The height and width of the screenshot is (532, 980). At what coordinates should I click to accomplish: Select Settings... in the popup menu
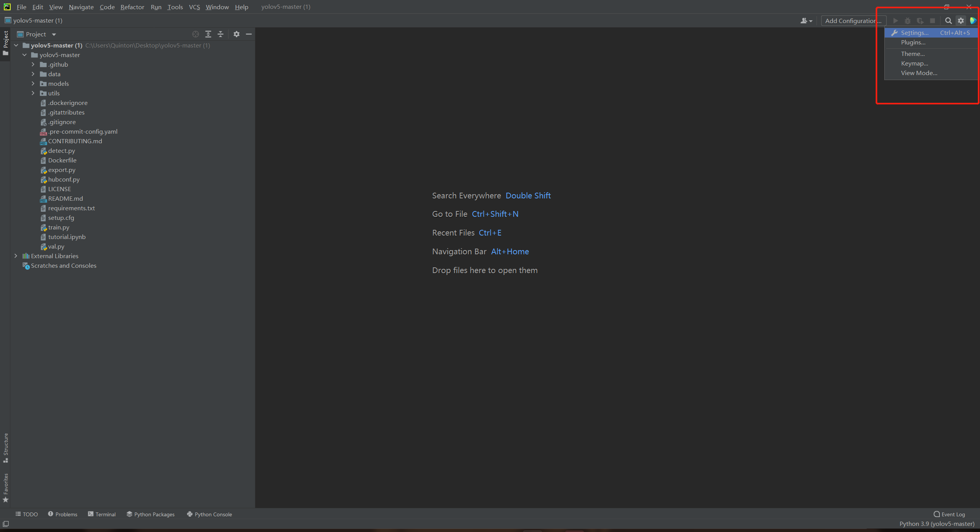click(914, 33)
